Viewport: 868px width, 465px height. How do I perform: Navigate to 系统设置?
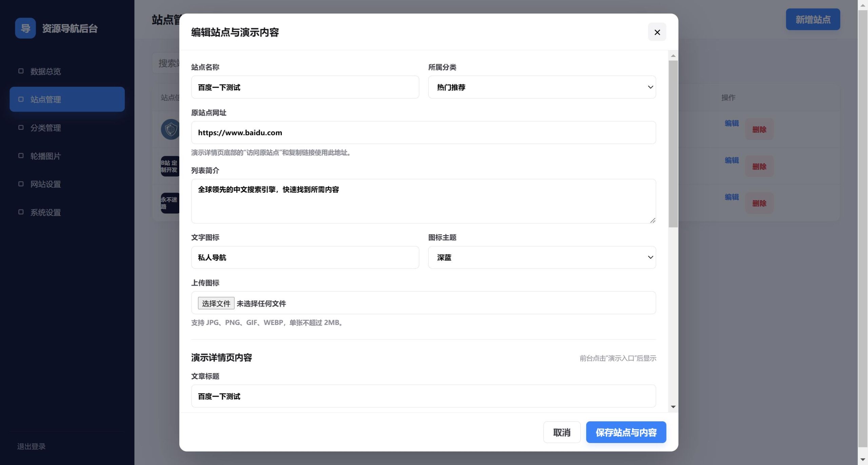tap(67, 212)
